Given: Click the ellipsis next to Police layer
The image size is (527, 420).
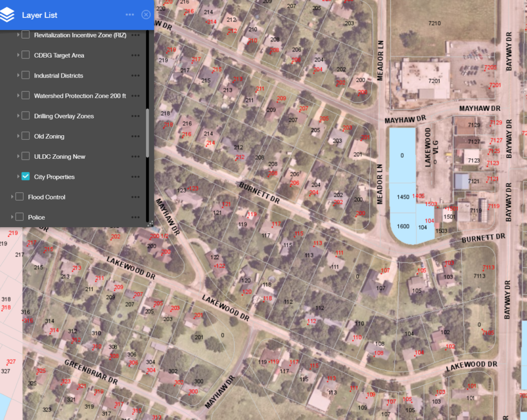Looking at the screenshot, I should (135, 217).
